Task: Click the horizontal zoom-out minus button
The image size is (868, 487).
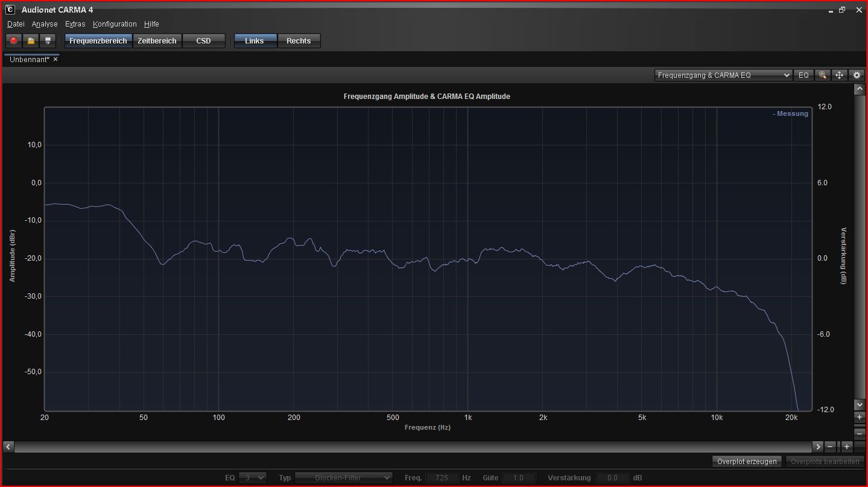Action: (x=831, y=447)
